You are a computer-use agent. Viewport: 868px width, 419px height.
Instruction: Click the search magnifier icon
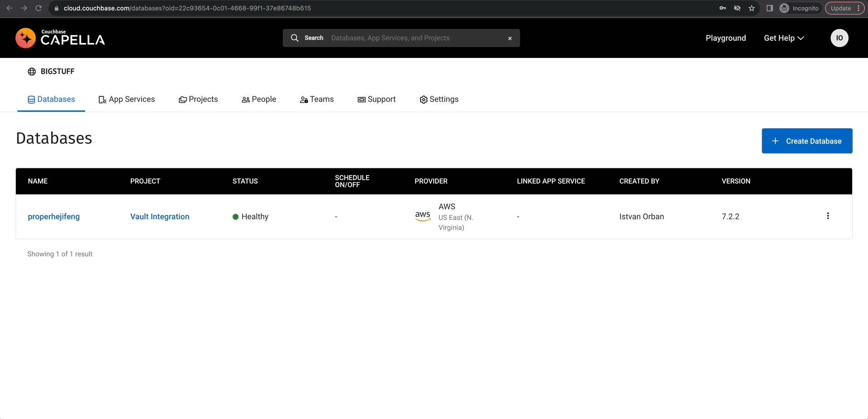295,38
